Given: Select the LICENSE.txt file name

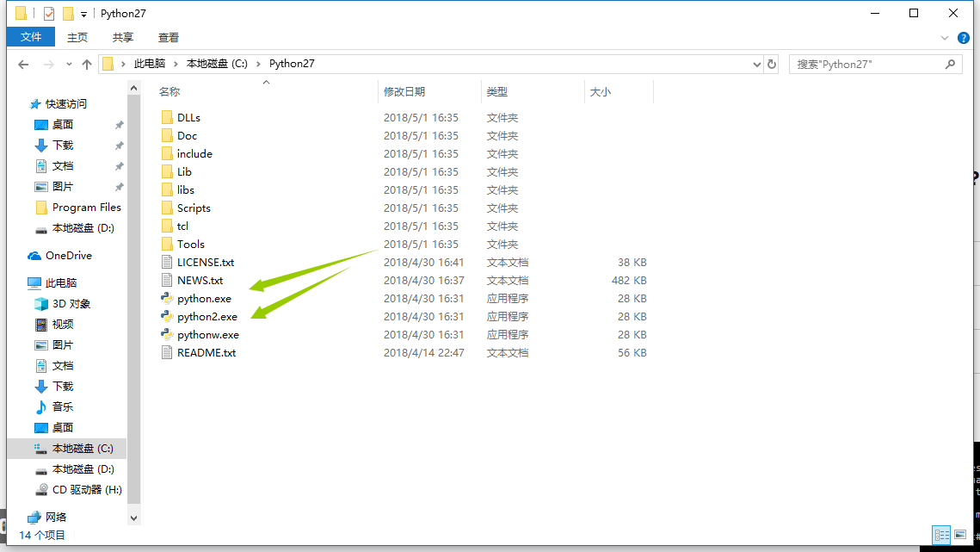Looking at the screenshot, I should point(206,263).
